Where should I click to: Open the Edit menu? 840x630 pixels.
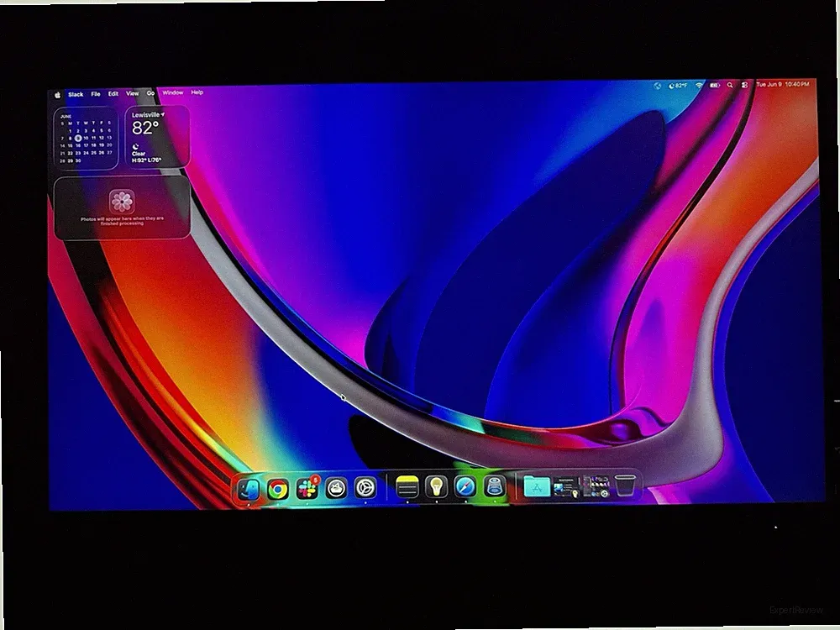point(113,94)
